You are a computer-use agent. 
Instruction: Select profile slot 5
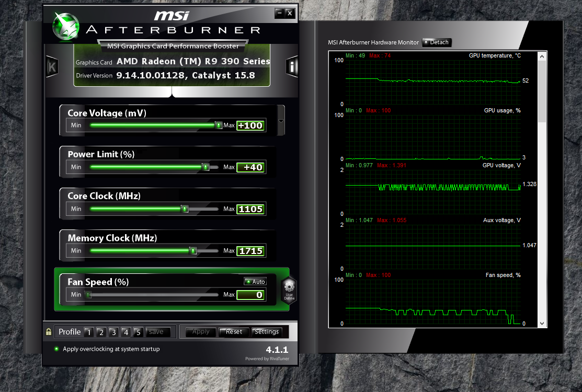click(138, 332)
